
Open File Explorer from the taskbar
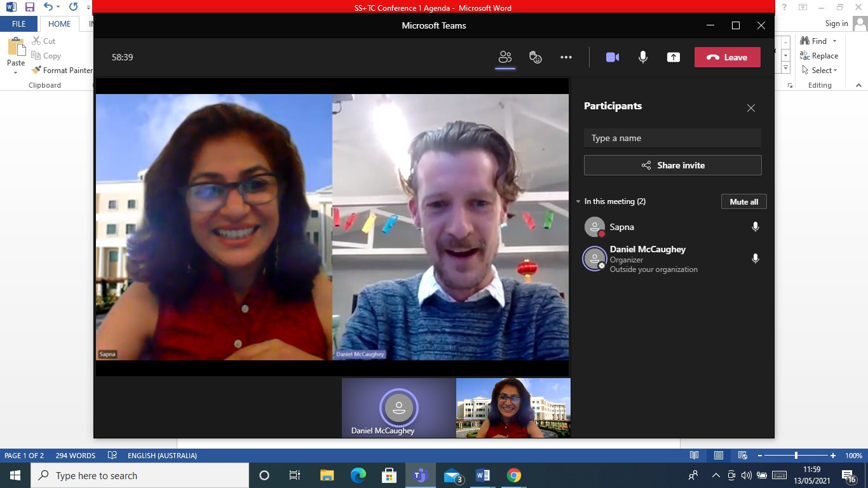(x=327, y=475)
